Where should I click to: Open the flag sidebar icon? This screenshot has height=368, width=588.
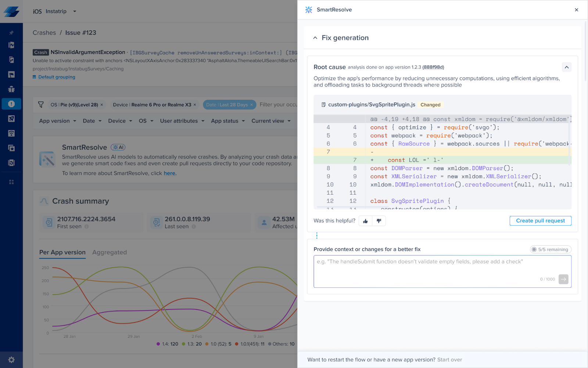11,74
